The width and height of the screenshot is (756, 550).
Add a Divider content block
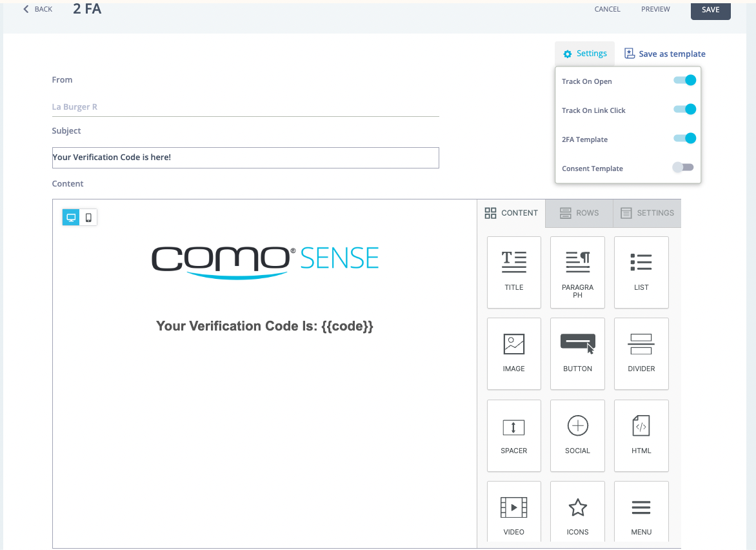click(x=641, y=354)
